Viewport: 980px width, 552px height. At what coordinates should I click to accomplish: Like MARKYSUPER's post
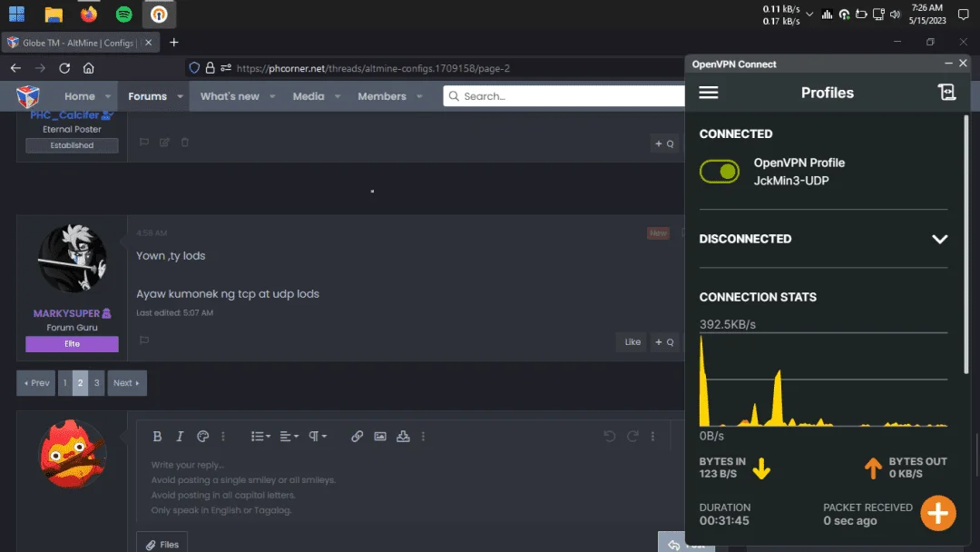632,342
